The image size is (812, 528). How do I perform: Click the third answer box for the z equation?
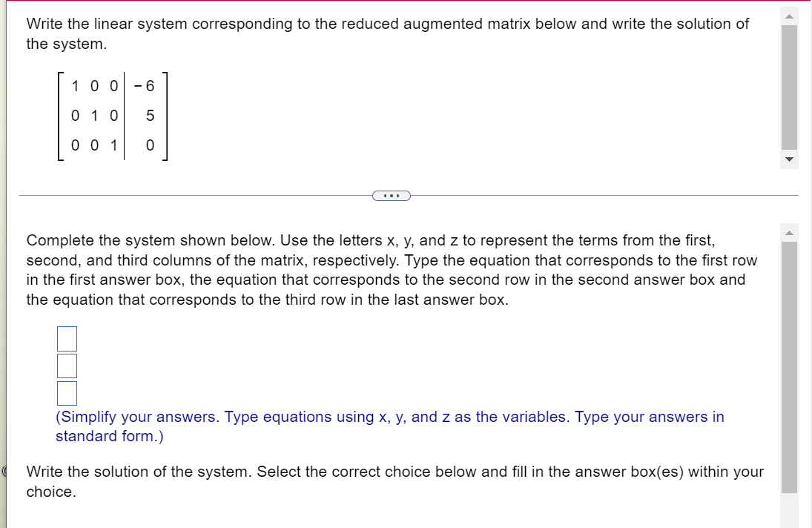pos(67,393)
